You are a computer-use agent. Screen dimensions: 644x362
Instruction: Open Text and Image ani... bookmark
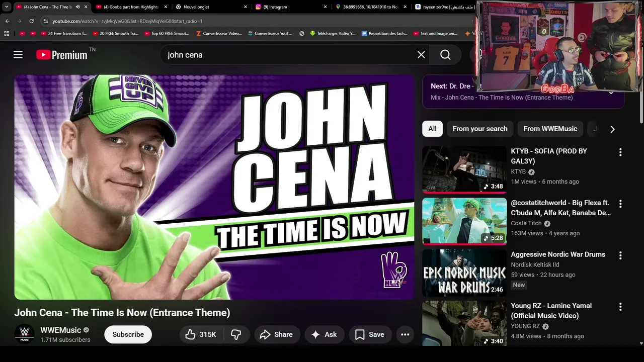(x=435, y=34)
